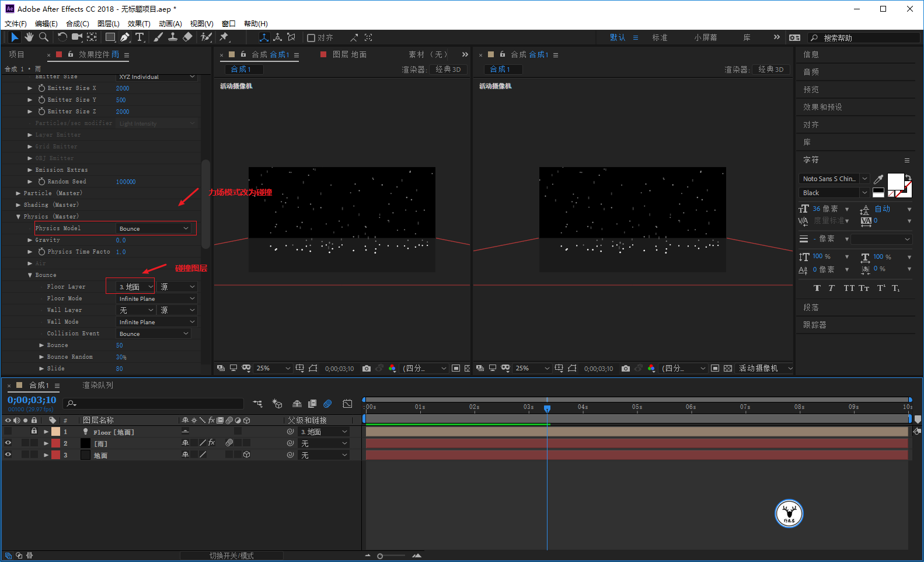Open the 效果(T) menu
This screenshot has width=924, height=562.
(139, 24)
